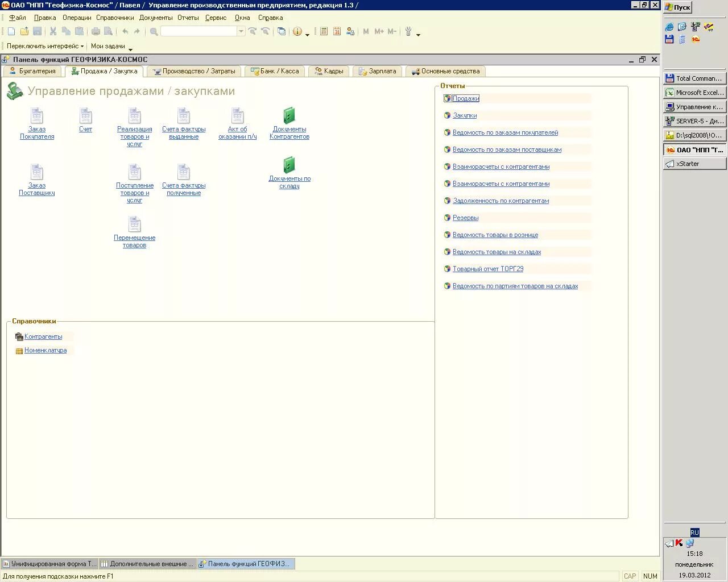Open the Заказ Поставщику document icon

click(x=36, y=172)
